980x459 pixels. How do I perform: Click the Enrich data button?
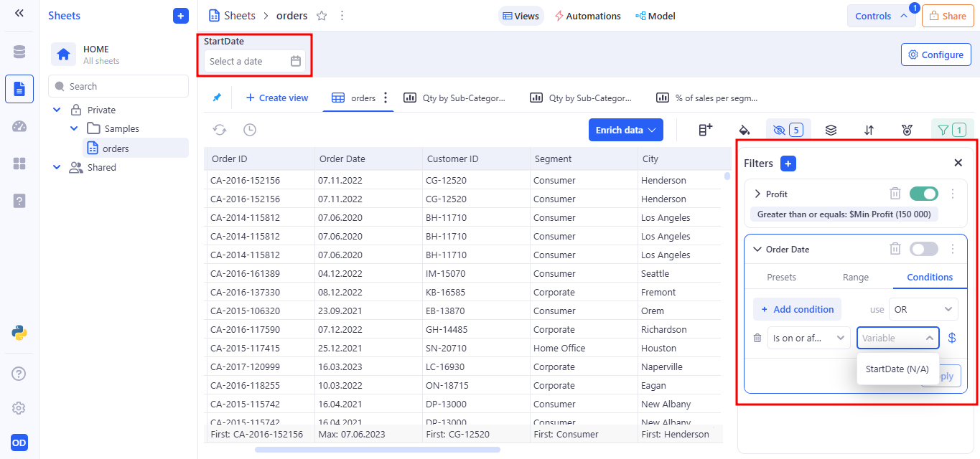coord(625,130)
